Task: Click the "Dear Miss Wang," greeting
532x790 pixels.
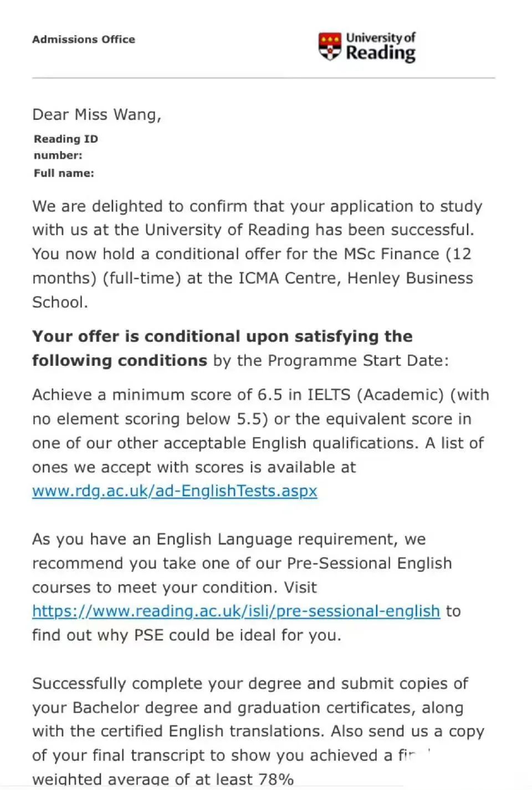Action: tap(97, 115)
